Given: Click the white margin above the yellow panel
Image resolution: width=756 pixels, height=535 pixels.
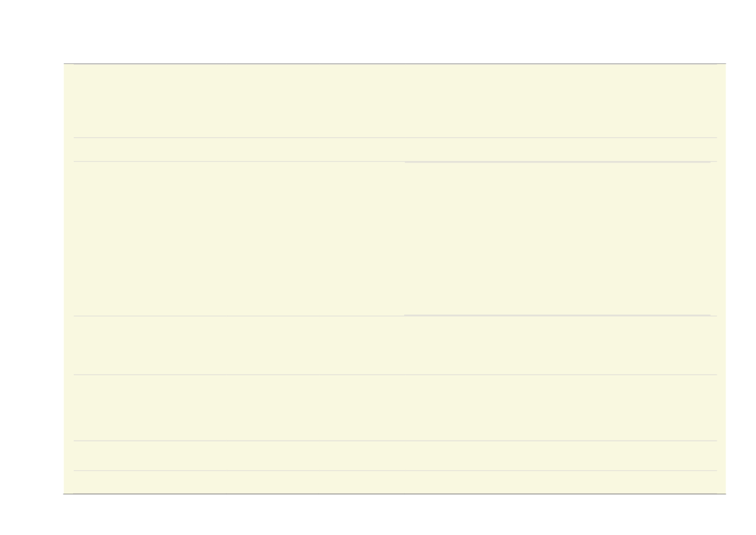Looking at the screenshot, I should [x=378, y=31].
